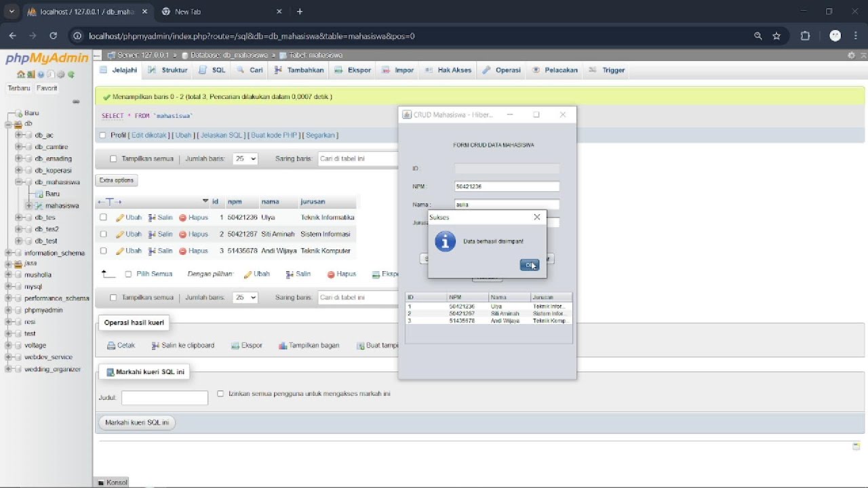Enable the Profil checkbox
This screenshot has height=488, width=868.
tap(103, 135)
